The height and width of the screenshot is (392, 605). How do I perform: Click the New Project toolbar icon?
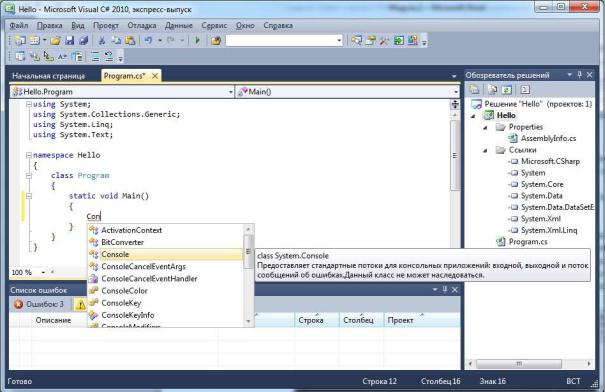(x=20, y=40)
